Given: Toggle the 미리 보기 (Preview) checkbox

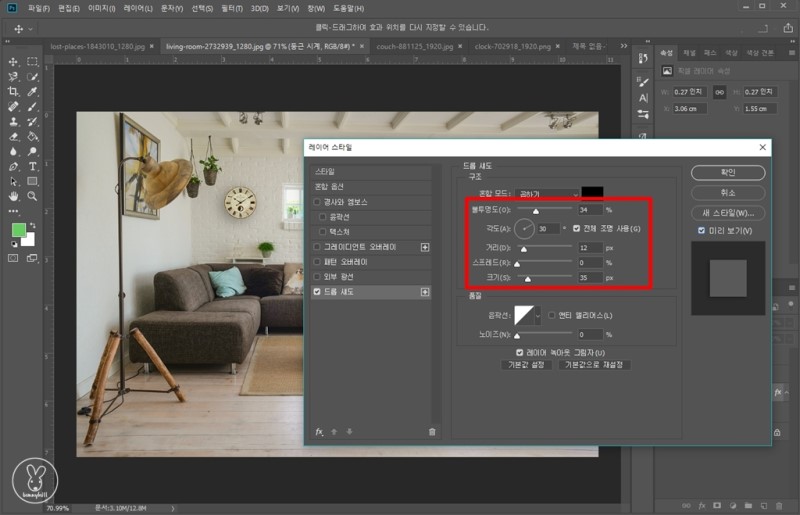Looking at the screenshot, I should pos(702,231).
